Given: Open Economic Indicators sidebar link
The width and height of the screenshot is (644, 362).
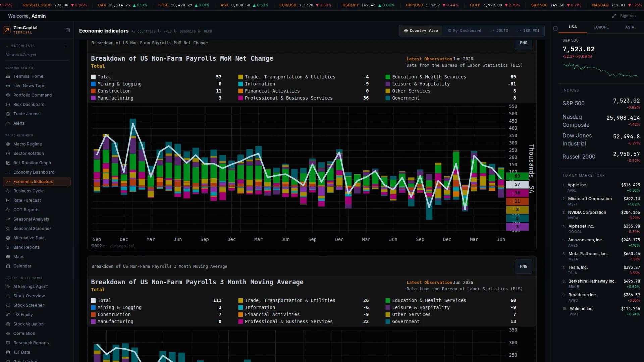Looking at the screenshot, I should pyautogui.click(x=37, y=182).
